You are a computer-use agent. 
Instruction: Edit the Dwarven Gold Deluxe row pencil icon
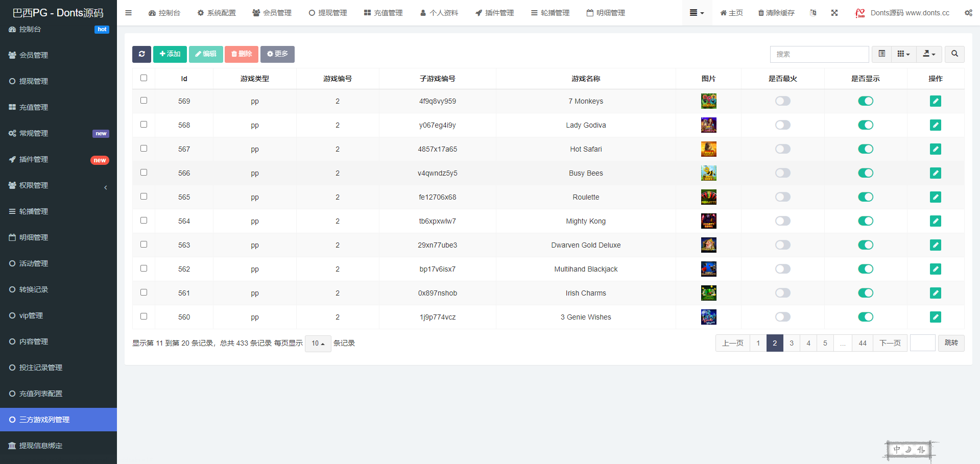[x=936, y=245]
